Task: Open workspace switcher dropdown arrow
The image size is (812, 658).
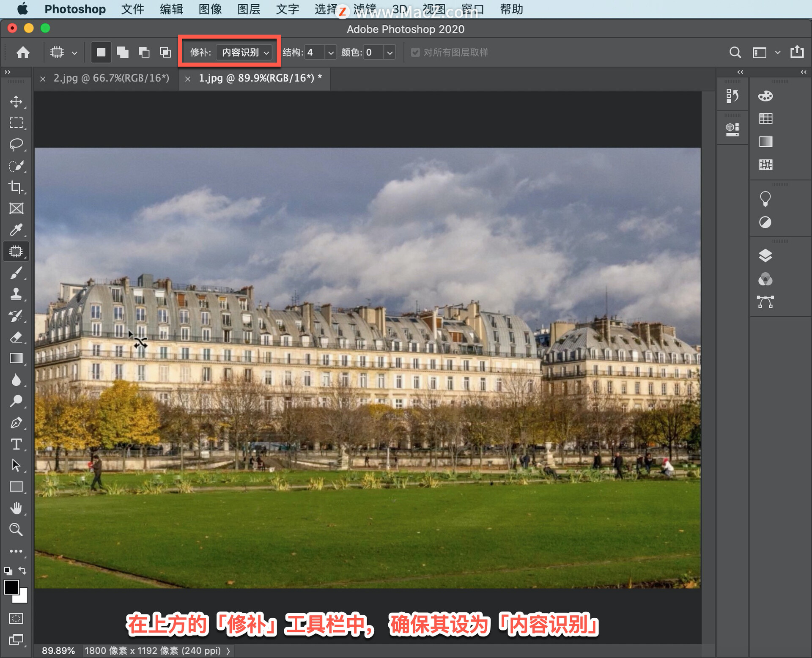Action: 777,52
